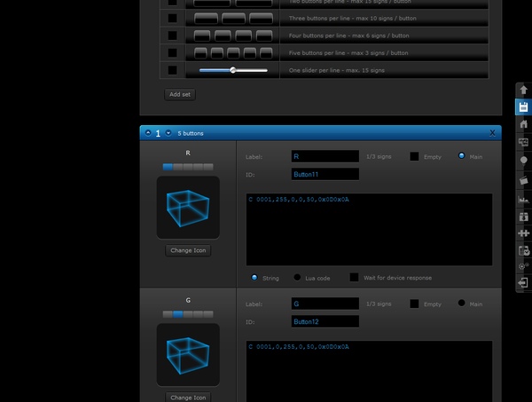
Task: Toggle Empty checkbox for R button
Action: pos(414,156)
